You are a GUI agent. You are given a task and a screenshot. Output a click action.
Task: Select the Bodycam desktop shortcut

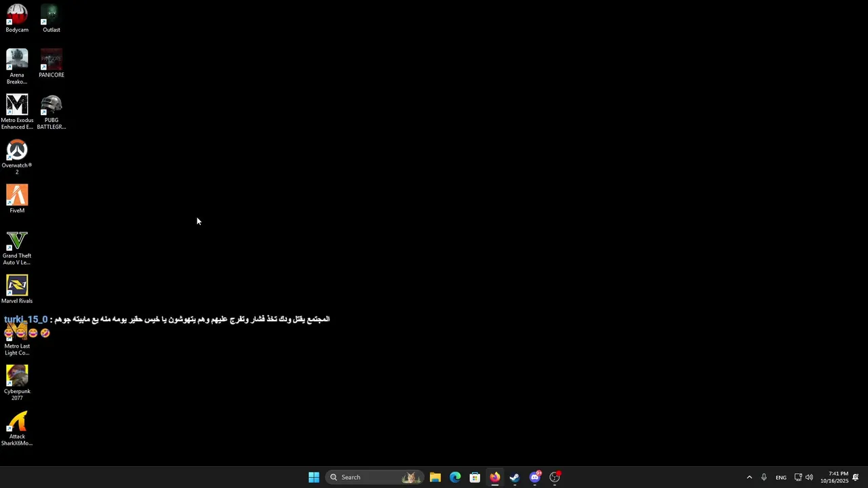(x=17, y=18)
